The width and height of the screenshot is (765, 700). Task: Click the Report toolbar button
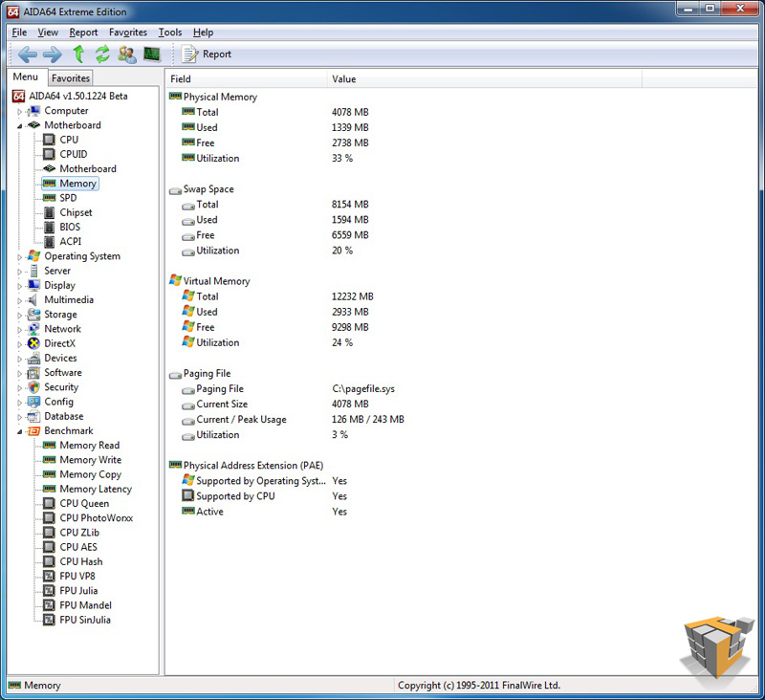(x=207, y=55)
